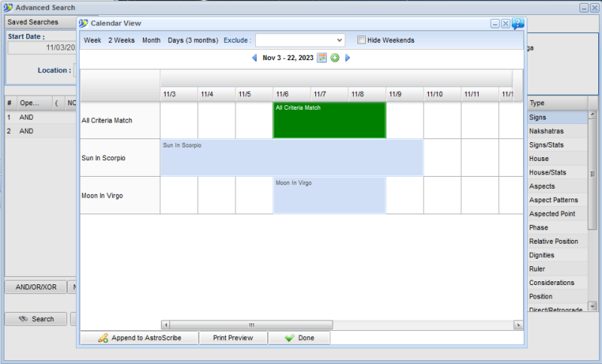Select 2 Weeks view
Screen dimensions: 602x364
121,40
